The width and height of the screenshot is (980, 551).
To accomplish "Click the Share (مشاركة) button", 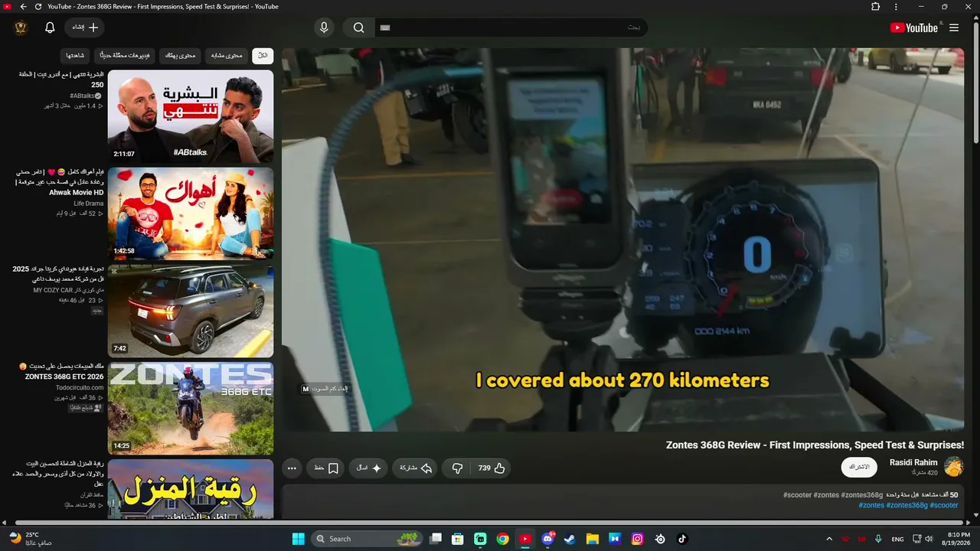I will click(416, 468).
